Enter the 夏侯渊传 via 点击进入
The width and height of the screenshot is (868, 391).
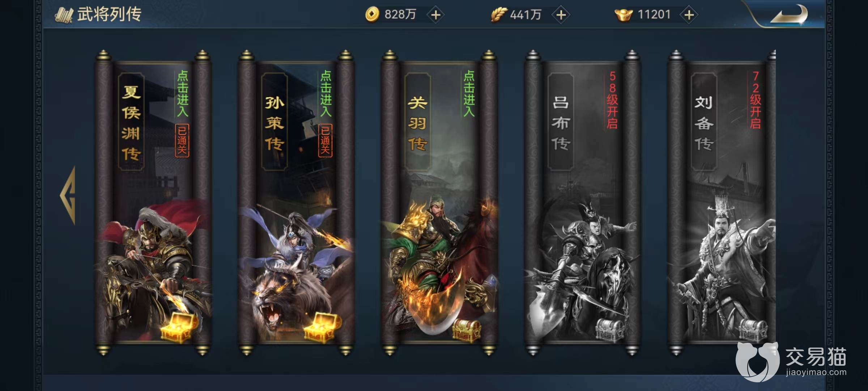(x=182, y=93)
